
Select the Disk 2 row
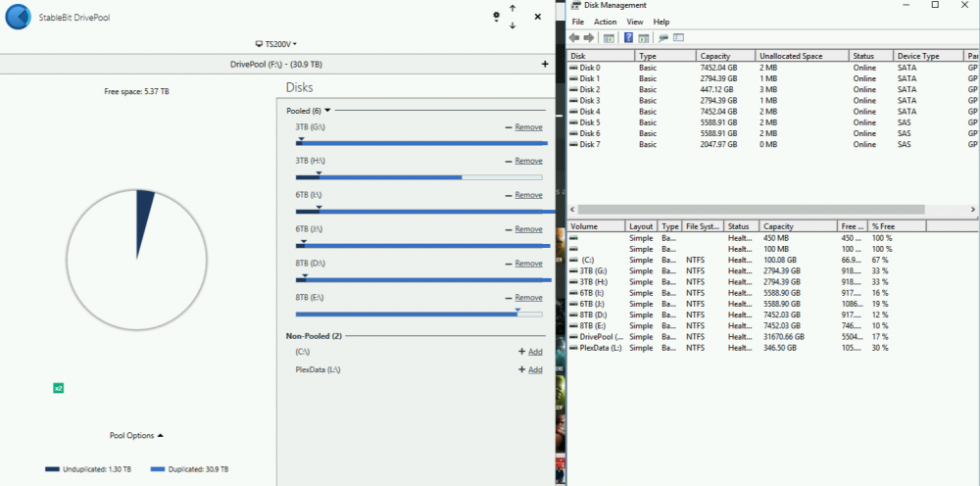pyautogui.click(x=772, y=89)
